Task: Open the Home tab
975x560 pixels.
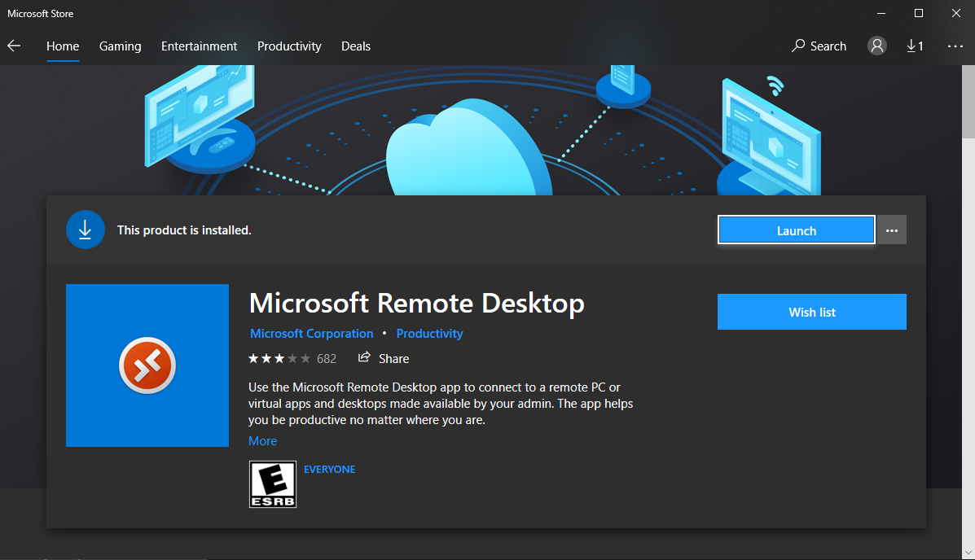Action: pos(63,46)
